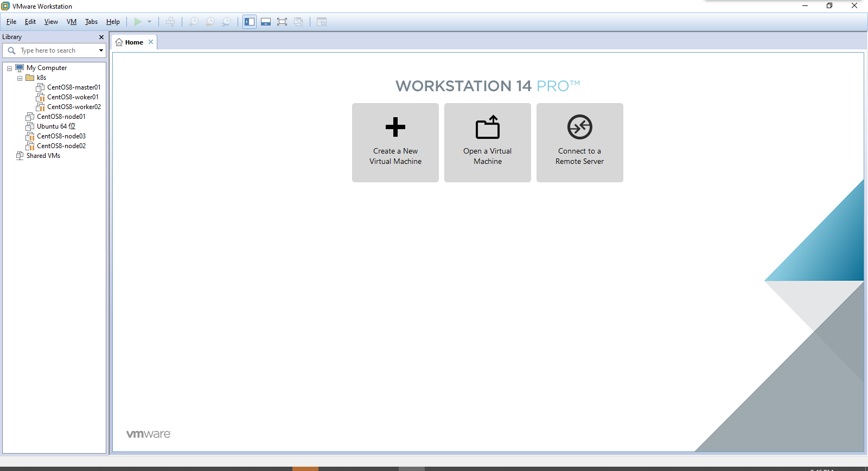868x471 pixels.
Task: Click the magnifier search icon in Library
Action: coord(11,50)
